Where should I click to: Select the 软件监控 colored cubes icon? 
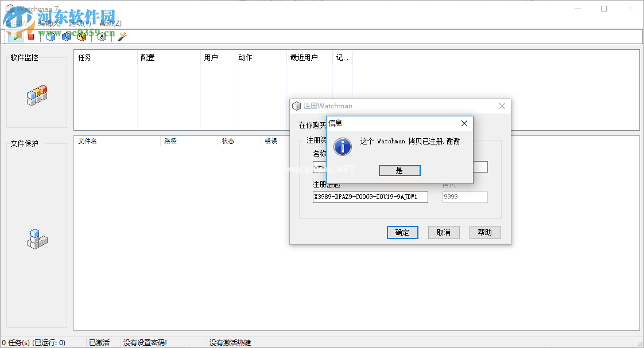pos(37,95)
